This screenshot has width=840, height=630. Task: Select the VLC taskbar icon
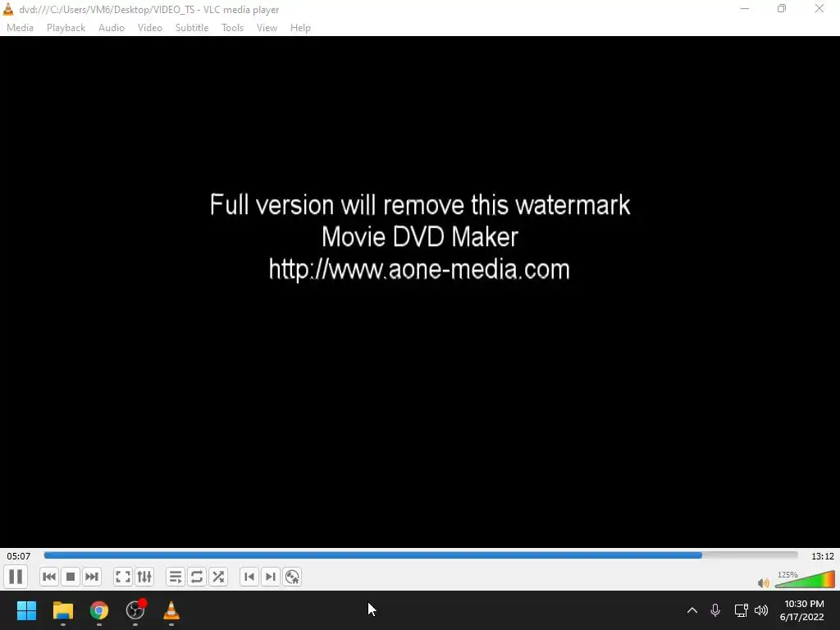171,610
